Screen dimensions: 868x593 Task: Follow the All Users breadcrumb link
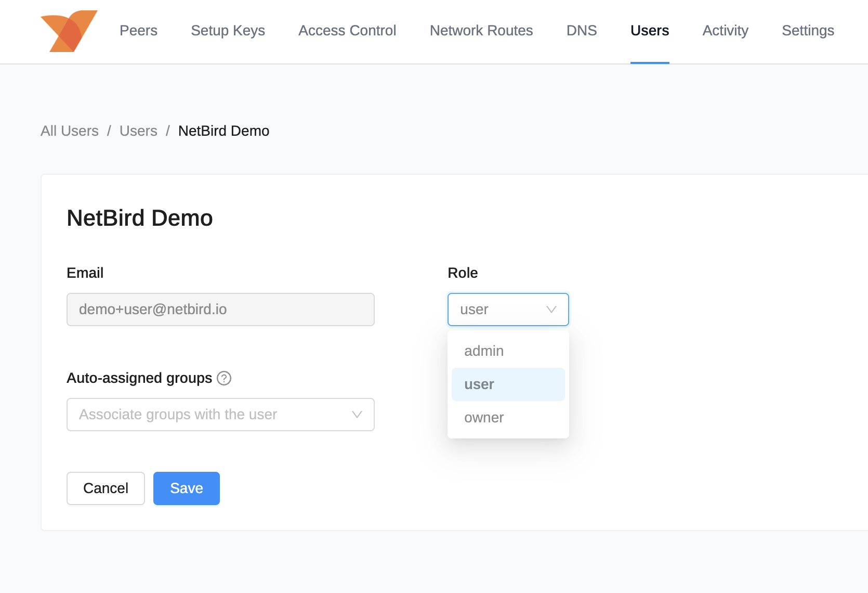click(x=70, y=131)
